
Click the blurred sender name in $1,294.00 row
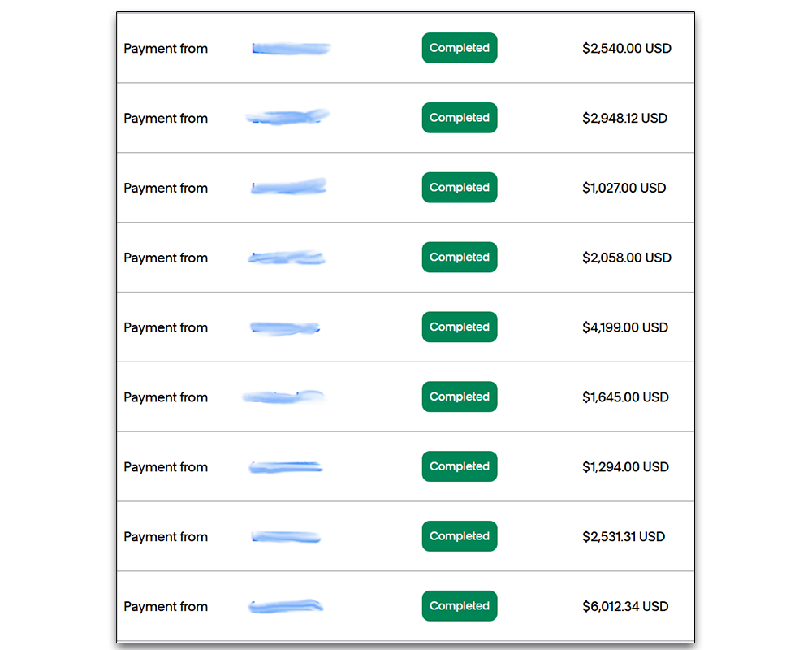tap(286, 467)
